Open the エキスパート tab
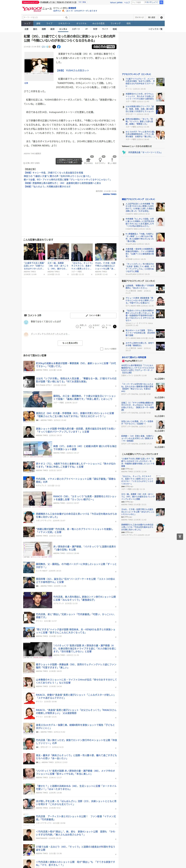186x868 pixels. [64, 24]
